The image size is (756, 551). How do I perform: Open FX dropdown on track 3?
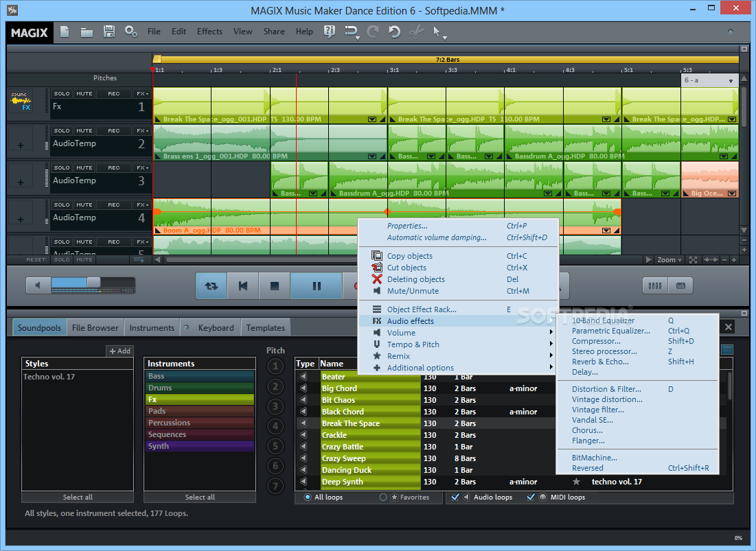142,167
